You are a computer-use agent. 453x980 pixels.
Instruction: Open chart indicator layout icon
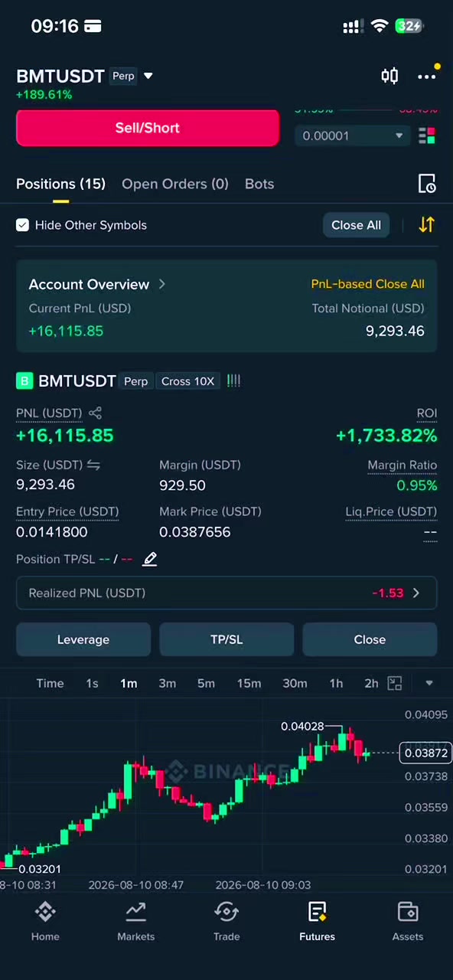(395, 683)
